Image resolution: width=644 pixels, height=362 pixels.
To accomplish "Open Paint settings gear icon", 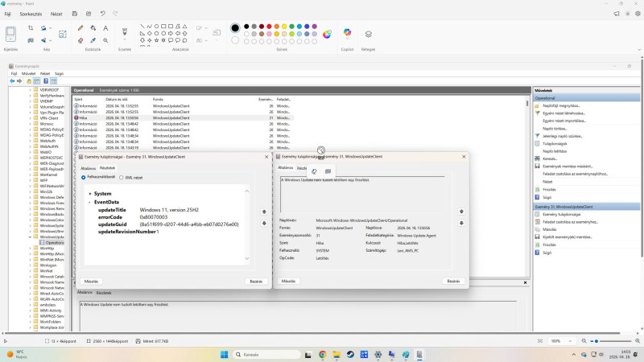I will click(x=638, y=14).
